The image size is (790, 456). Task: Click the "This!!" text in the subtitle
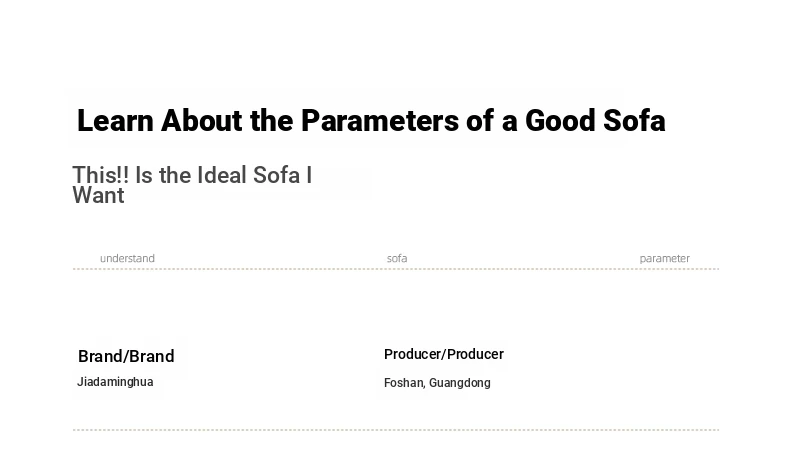point(101,175)
